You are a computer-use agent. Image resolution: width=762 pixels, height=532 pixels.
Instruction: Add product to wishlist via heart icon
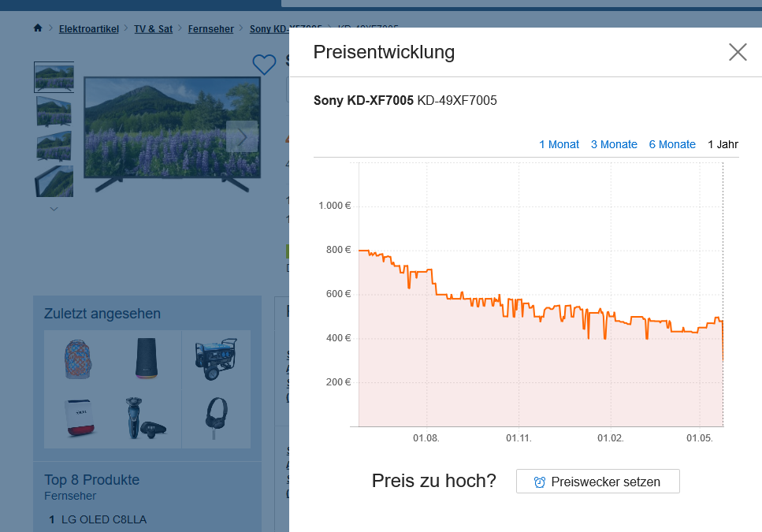coord(263,64)
